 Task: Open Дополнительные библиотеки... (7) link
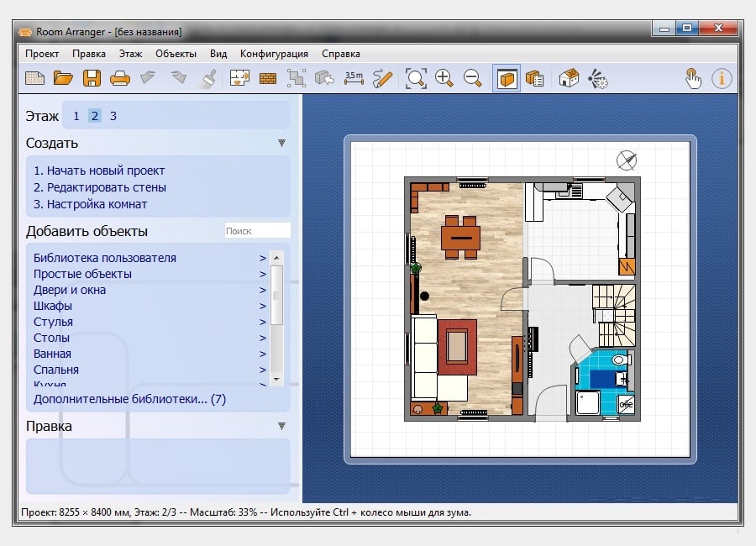coord(129,399)
